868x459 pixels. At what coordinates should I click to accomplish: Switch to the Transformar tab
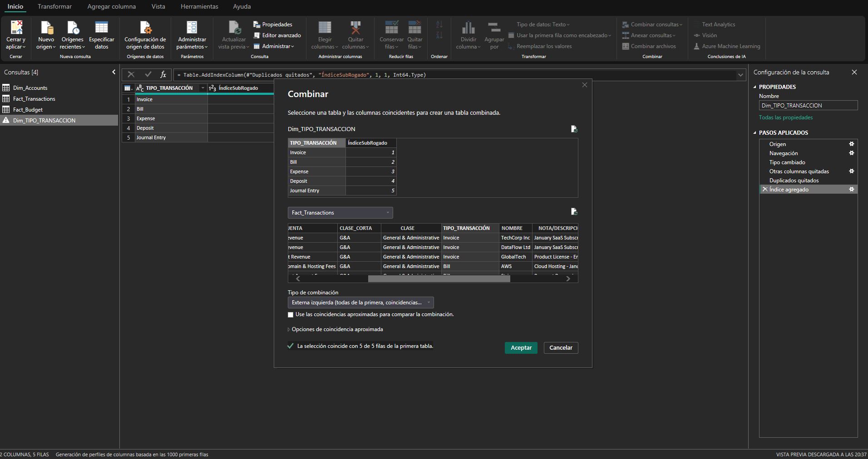[x=54, y=7]
